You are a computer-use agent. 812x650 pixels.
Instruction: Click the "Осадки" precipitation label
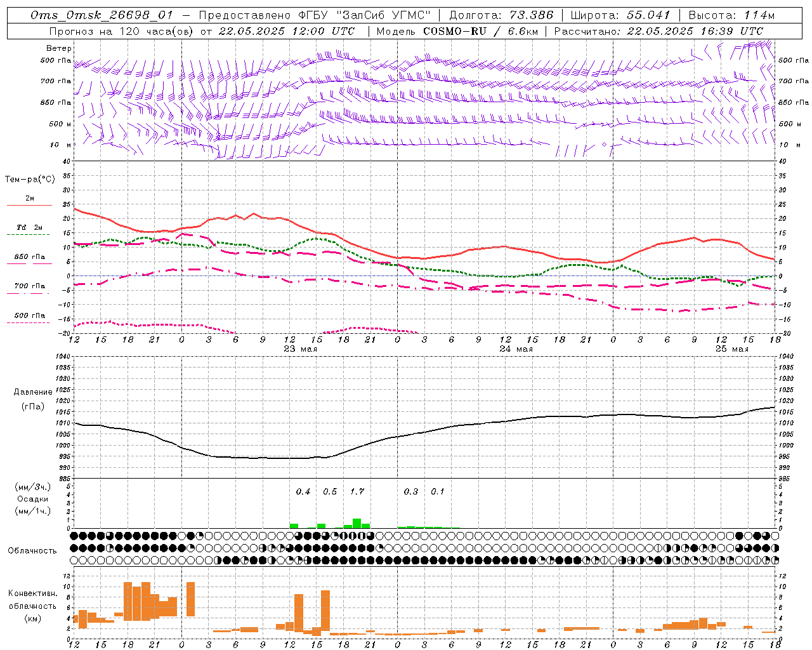[x=33, y=499]
